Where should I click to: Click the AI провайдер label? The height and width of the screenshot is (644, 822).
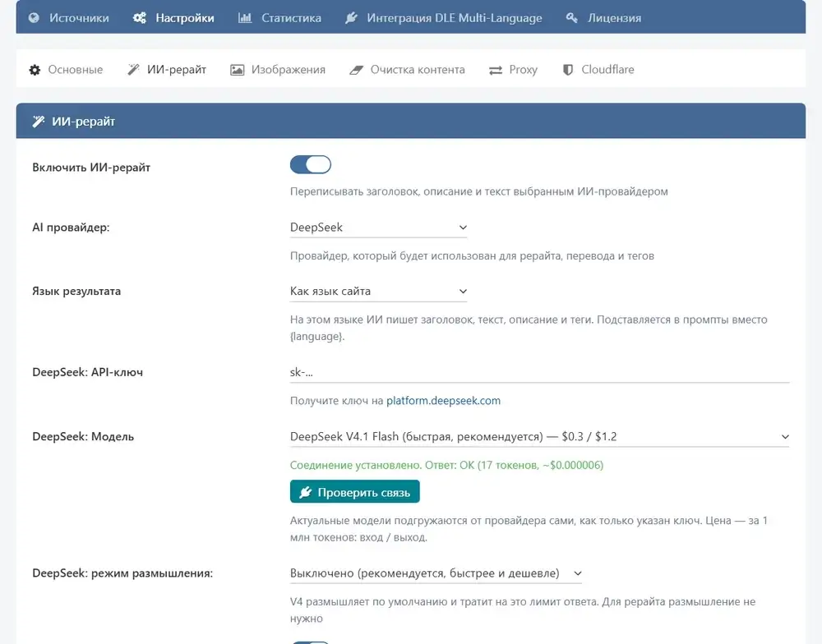click(71, 228)
